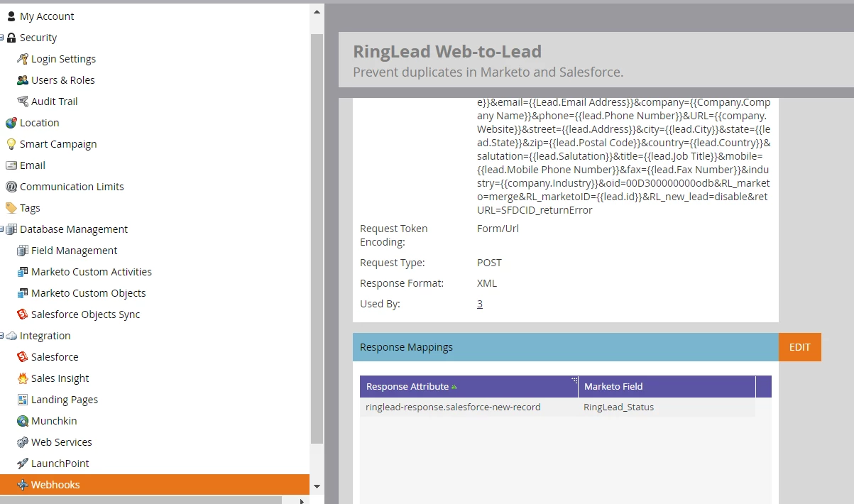Image resolution: width=854 pixels, height=504 pixels.
Task: Open Marketo Custom Activities
Action: pos(92,272)
